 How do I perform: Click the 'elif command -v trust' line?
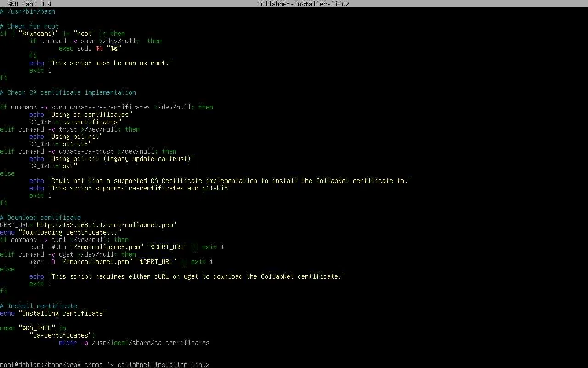70,129
